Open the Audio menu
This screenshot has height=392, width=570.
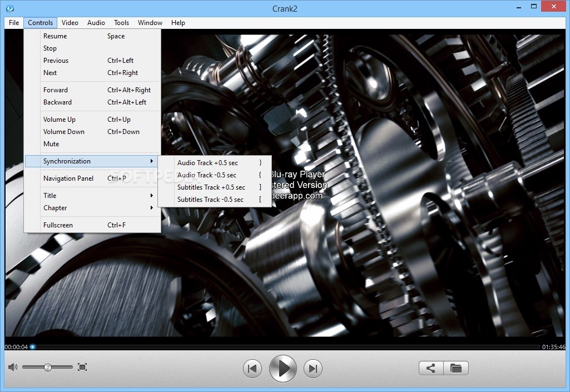click(x=96, y=23)
